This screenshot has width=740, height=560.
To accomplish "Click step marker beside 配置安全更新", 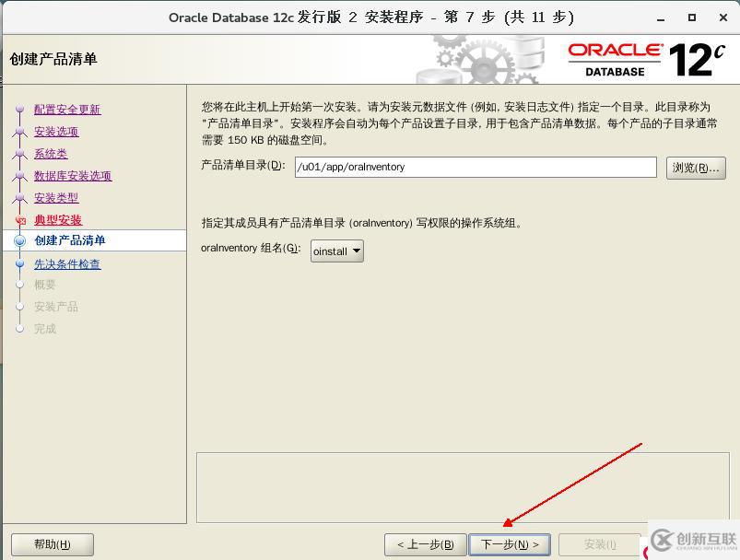I will [x=20, y=109].
